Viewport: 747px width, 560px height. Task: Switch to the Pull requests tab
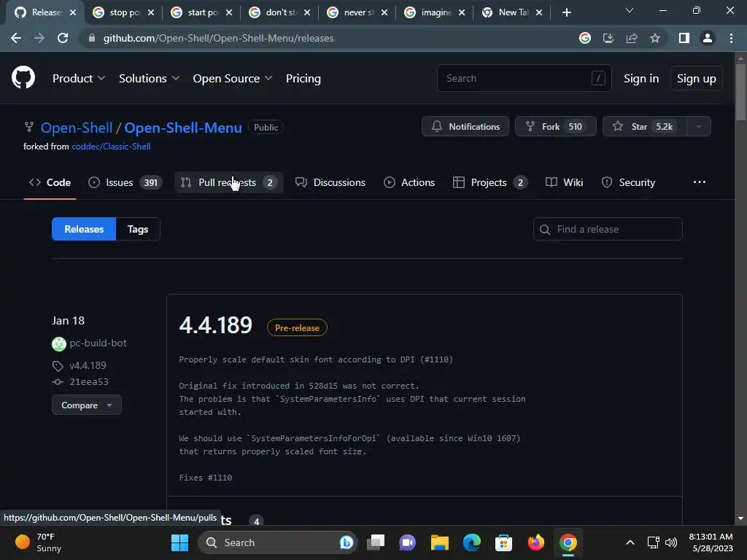(228, 182)
